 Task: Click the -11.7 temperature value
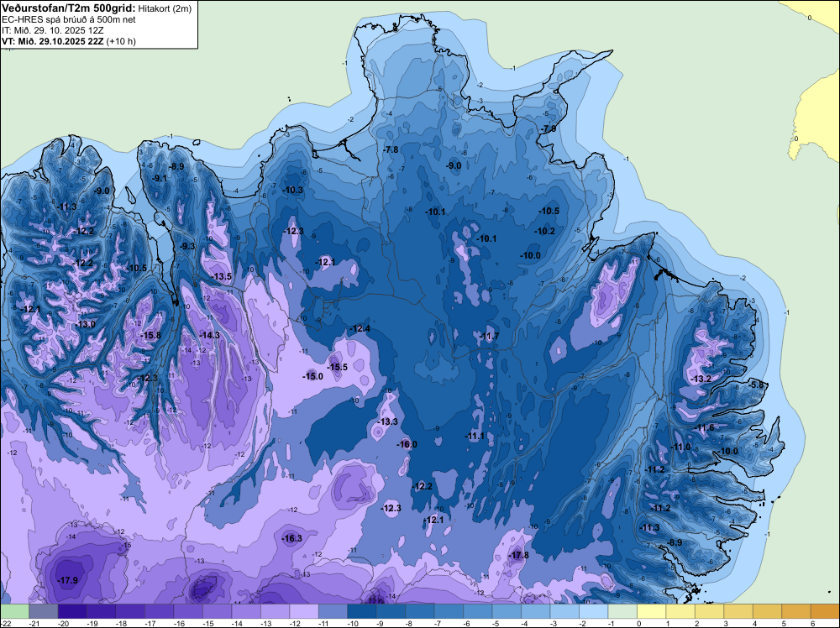coord(489,336)
